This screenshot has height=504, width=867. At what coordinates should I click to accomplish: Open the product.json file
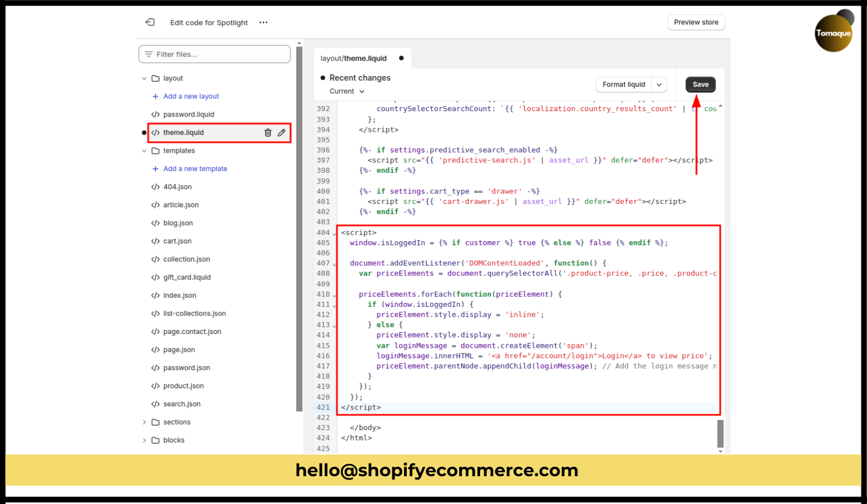pos(183,386)
